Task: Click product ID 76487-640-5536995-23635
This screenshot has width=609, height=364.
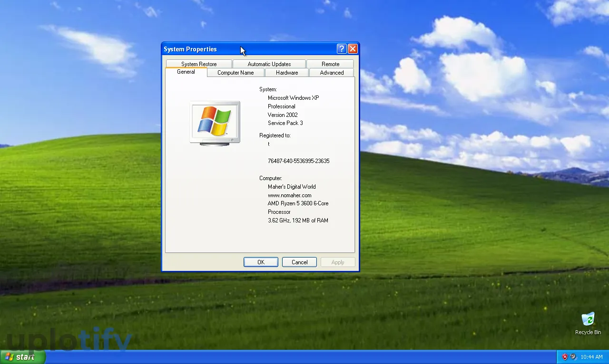Action: [299, 161]
